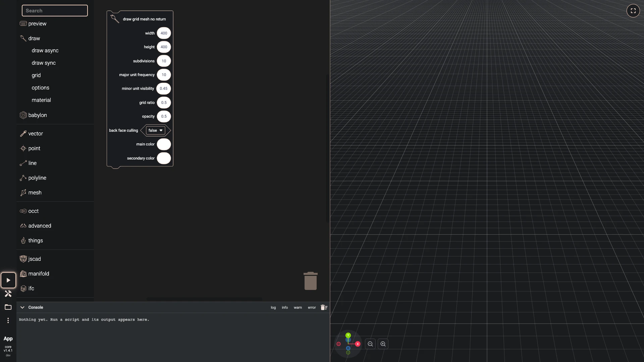Click the App label in sidebar
Screen dimensions: 644x362
(8, 339)
